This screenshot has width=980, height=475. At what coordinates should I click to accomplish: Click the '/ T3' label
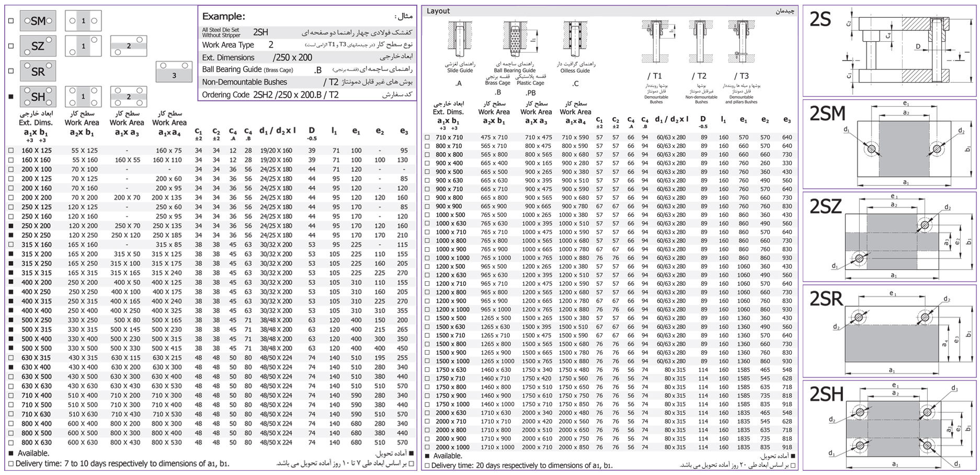coord(741,76)
